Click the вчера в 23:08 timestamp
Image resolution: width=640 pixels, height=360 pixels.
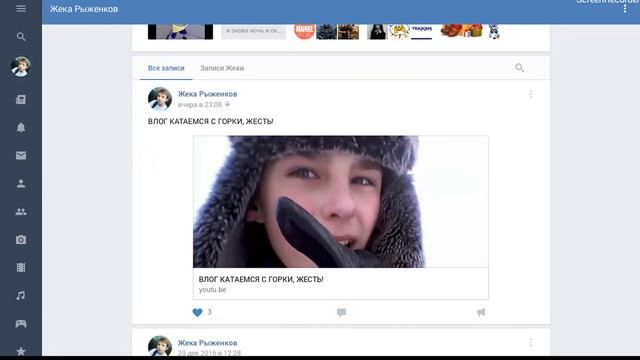click(200, 105)
